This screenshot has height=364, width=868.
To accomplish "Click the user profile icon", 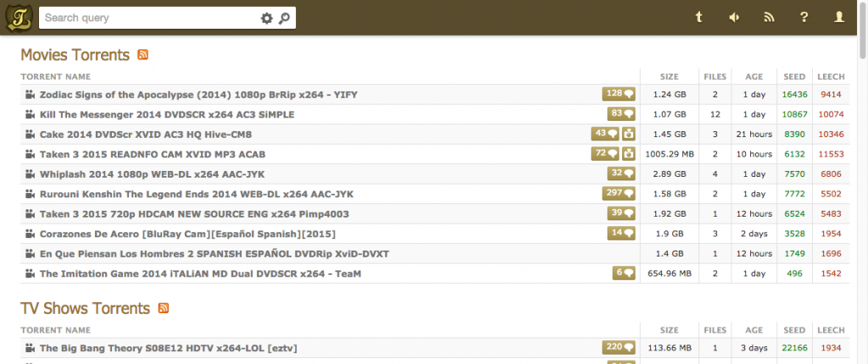I will coord(839,18).
